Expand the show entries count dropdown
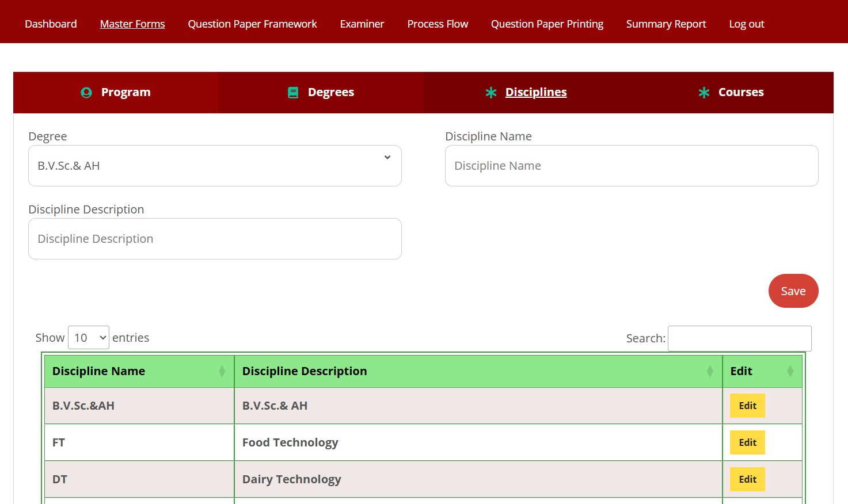 click(x=89, y=338)
